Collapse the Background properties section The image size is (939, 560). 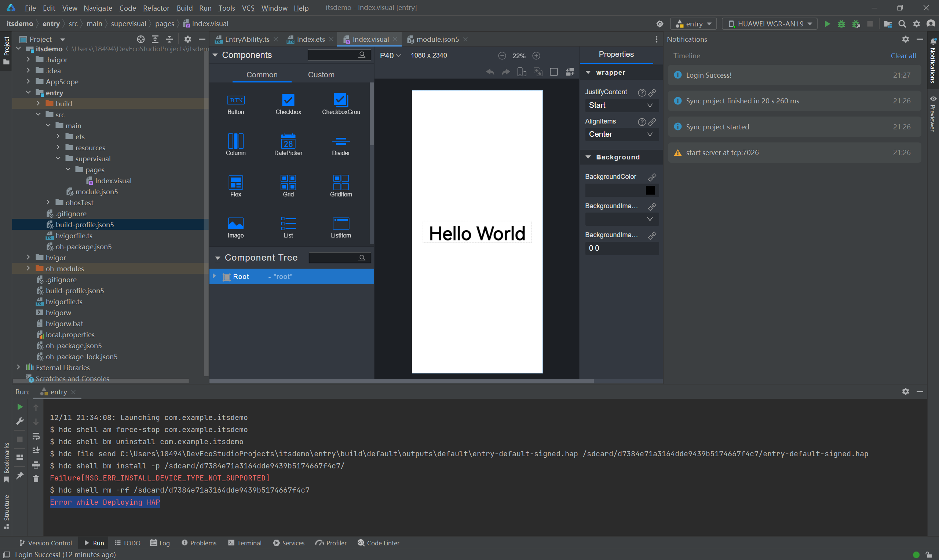[588, 157]
